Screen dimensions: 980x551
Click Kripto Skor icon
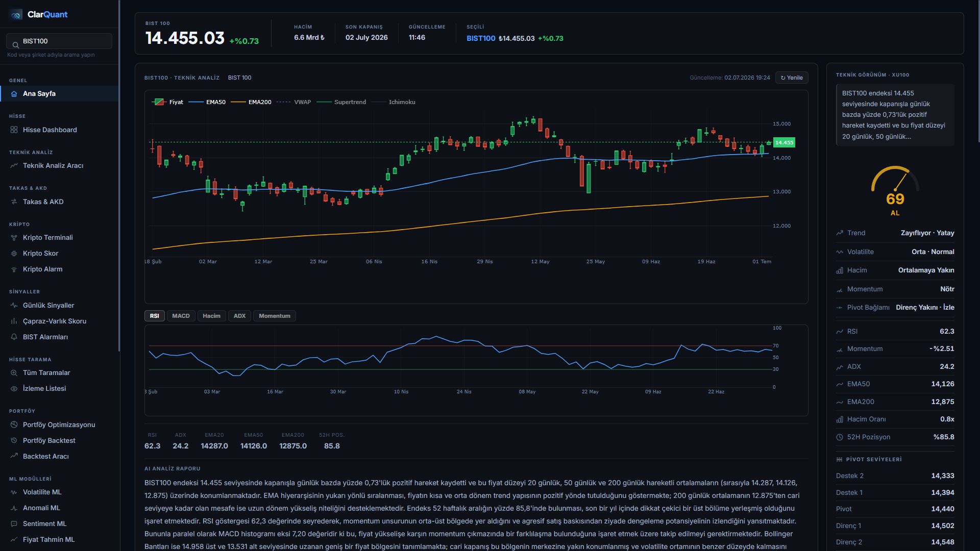pyautogui.click(x=14, y=254)
